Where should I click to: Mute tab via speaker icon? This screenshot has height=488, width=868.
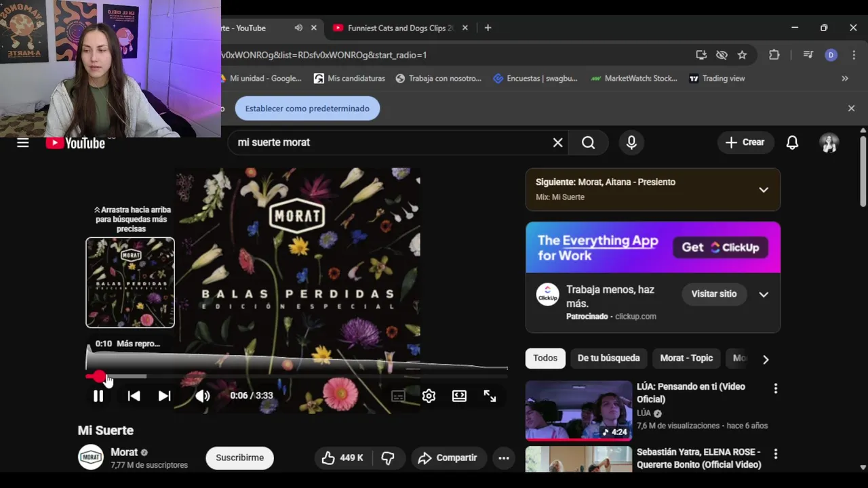click(298, 28)
